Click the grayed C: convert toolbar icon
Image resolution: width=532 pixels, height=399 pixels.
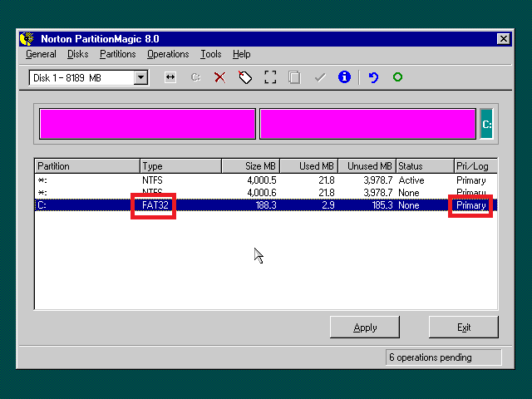click(x=195, y=77)
